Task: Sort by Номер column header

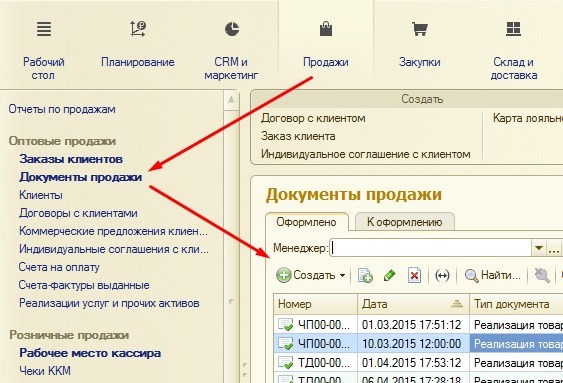Action: click(315, 304)
